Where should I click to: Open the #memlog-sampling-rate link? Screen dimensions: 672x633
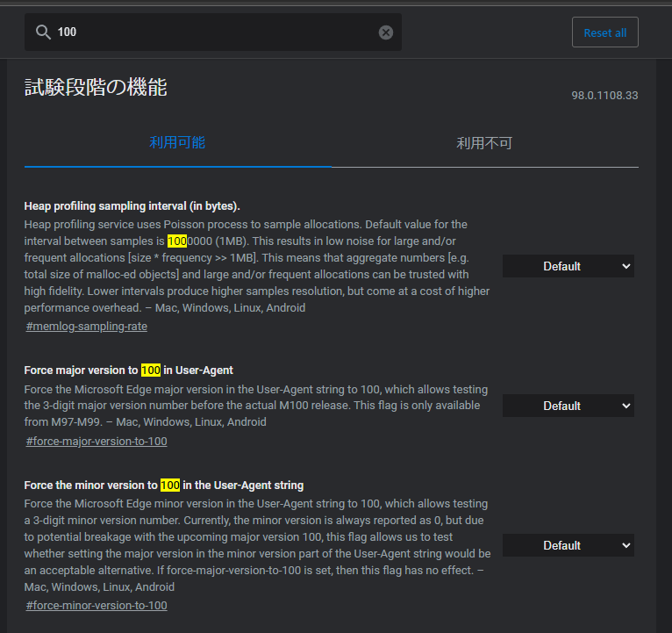(x=87, y=327)
